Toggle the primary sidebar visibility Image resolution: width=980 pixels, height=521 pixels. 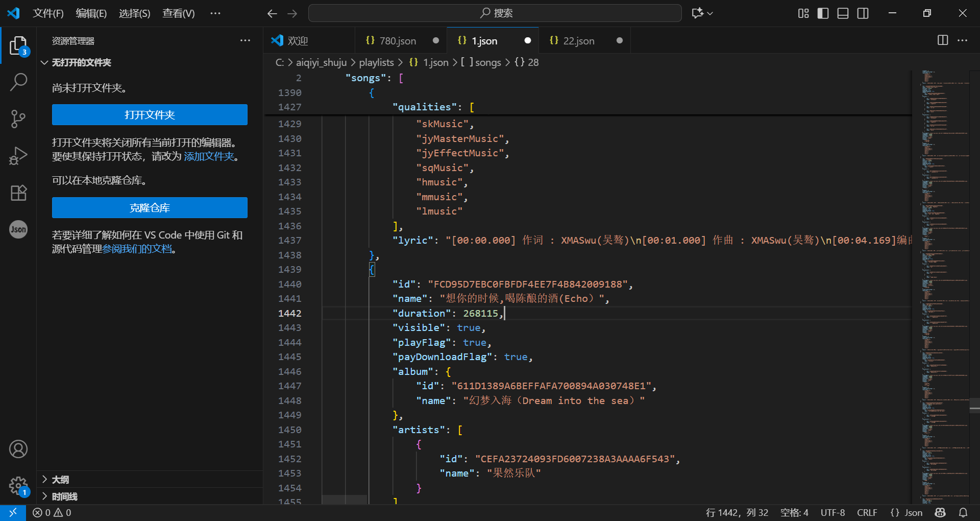823,13
